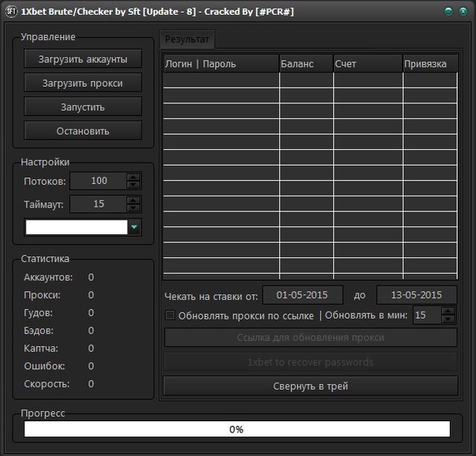
Task: Click the Остановить button
Action: 83,131
